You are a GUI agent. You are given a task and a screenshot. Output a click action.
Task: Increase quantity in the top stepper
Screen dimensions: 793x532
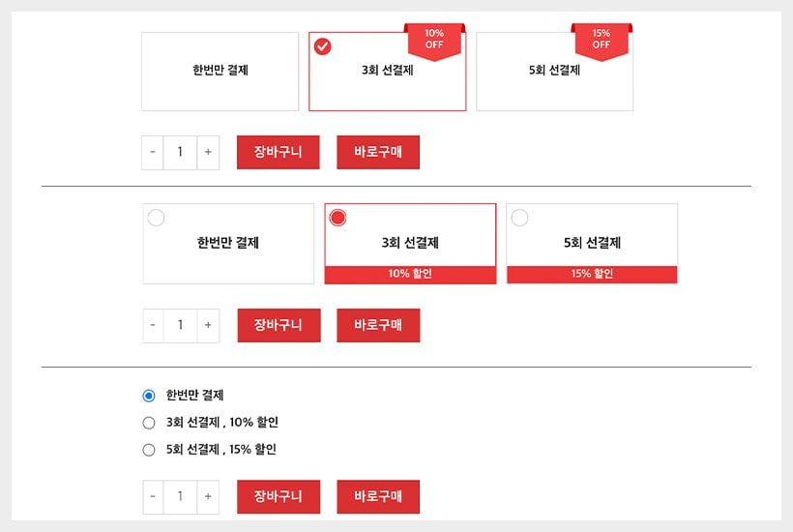[208, 153]
